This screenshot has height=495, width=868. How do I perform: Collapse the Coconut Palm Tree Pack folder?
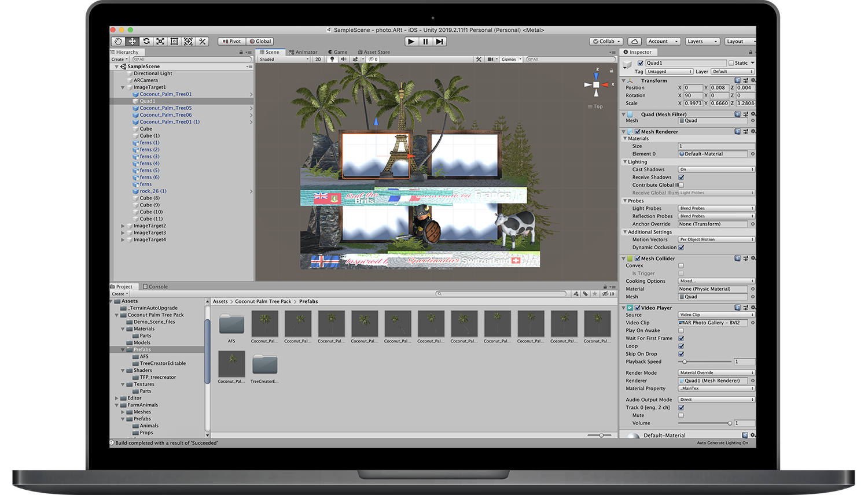point(117,315)
